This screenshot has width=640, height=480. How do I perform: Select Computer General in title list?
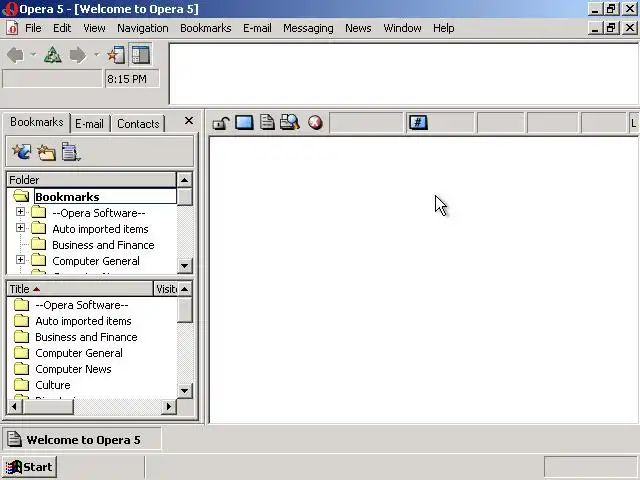79,353
